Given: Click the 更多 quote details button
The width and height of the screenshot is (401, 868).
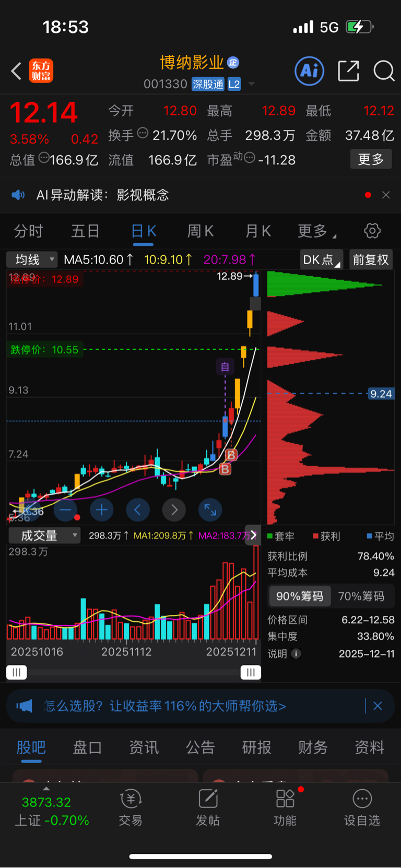Looking at the screenshot, I should click(371, 159).
